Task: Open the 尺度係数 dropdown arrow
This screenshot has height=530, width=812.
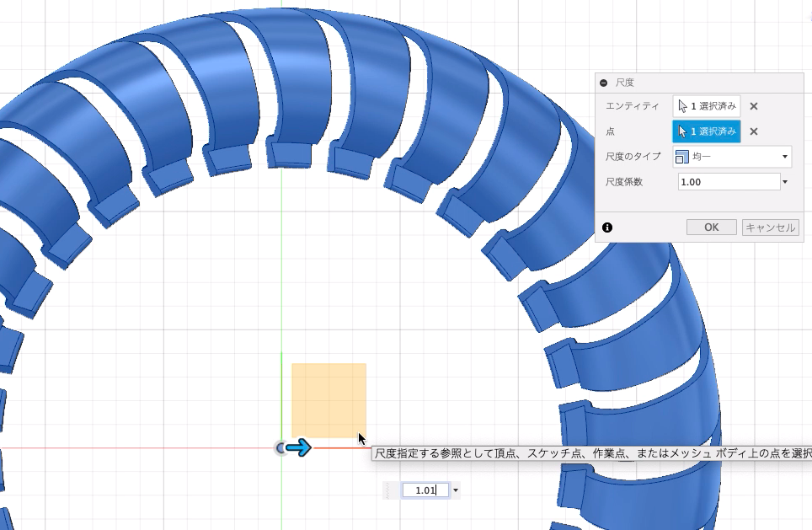Action: pos(785,182)
